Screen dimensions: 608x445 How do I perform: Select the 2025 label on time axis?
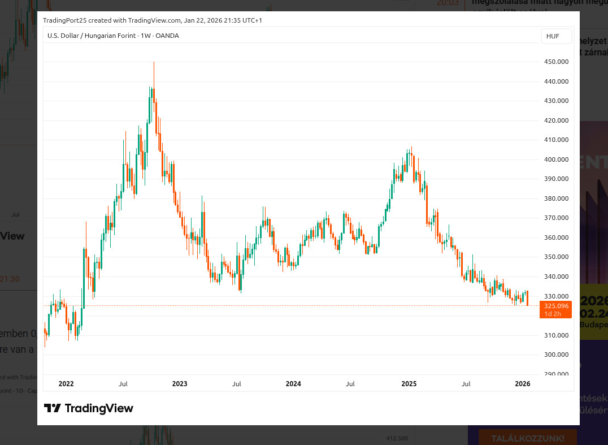[x=408, y=383]
